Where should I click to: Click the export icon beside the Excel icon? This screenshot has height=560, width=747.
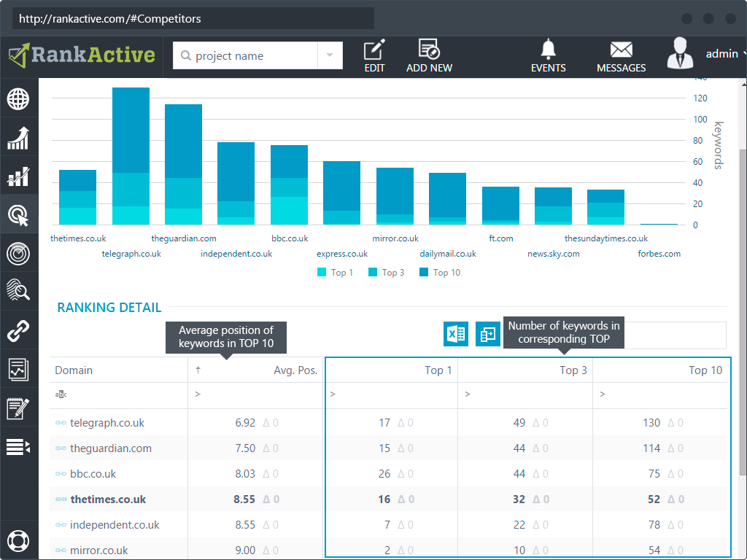488,334
